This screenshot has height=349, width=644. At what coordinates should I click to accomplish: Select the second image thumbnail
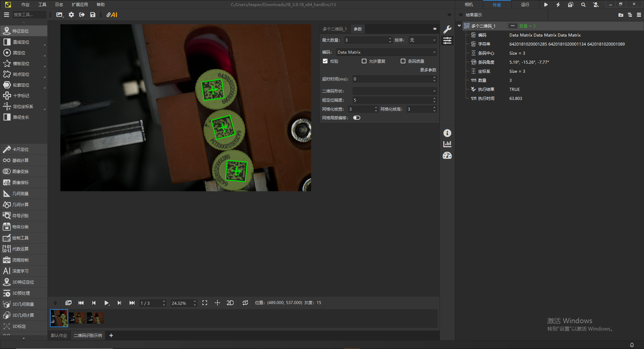pyautogui.click(x=78, y=318)
